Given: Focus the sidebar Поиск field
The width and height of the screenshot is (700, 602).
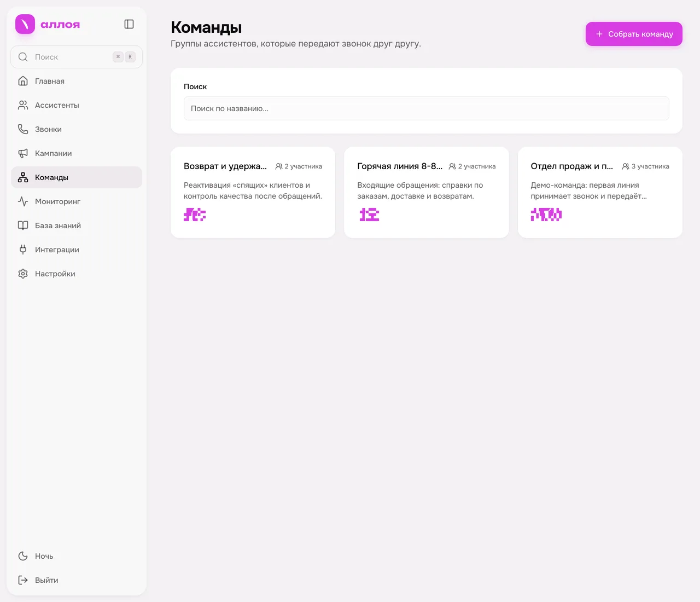Looking at the screenshot, I should pos(77,57).
